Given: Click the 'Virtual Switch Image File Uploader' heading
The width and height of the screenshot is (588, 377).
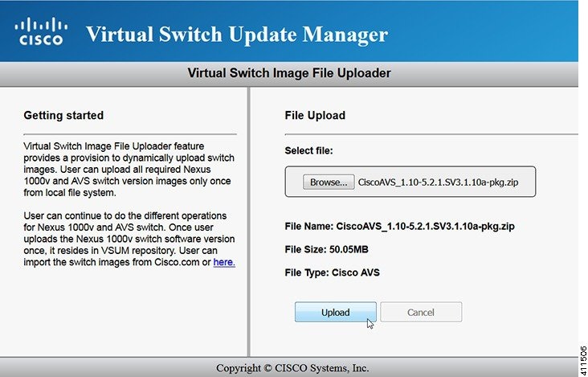Looking at the screenshot, I should tap(289, 73).
